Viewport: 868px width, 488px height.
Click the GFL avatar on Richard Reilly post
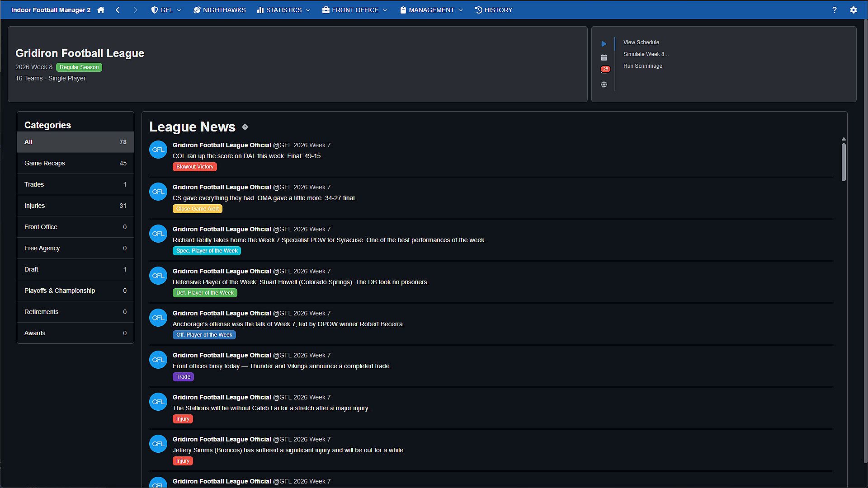[x=158, y=234]
